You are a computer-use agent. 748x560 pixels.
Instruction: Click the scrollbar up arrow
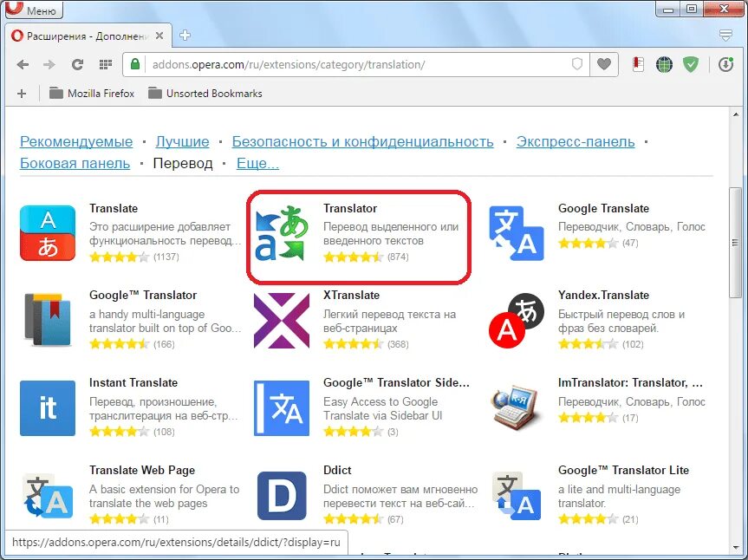point(735,114)
